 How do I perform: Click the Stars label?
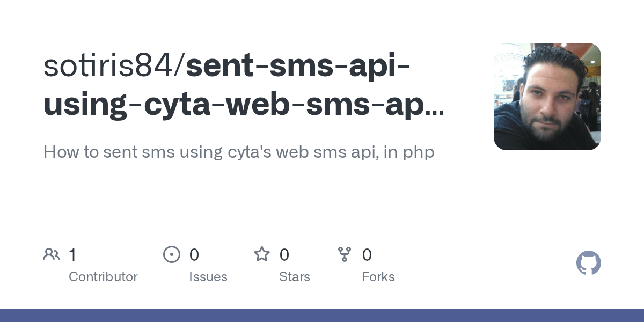[295, 277]
